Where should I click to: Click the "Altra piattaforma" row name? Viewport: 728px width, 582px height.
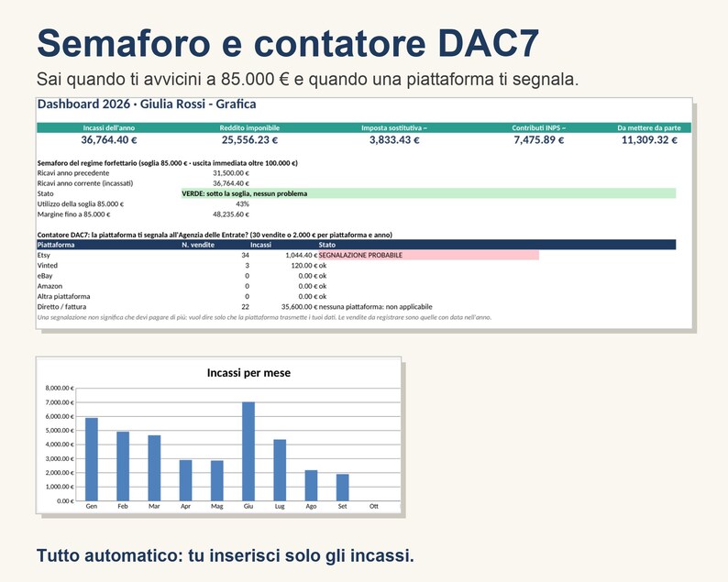pos(63,296)
